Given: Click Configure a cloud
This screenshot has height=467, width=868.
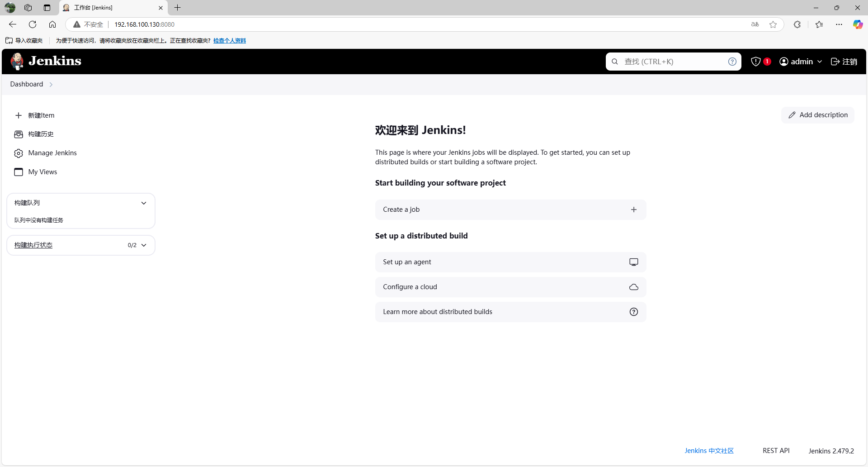Looking at the screenshot, I should [510, 287].
